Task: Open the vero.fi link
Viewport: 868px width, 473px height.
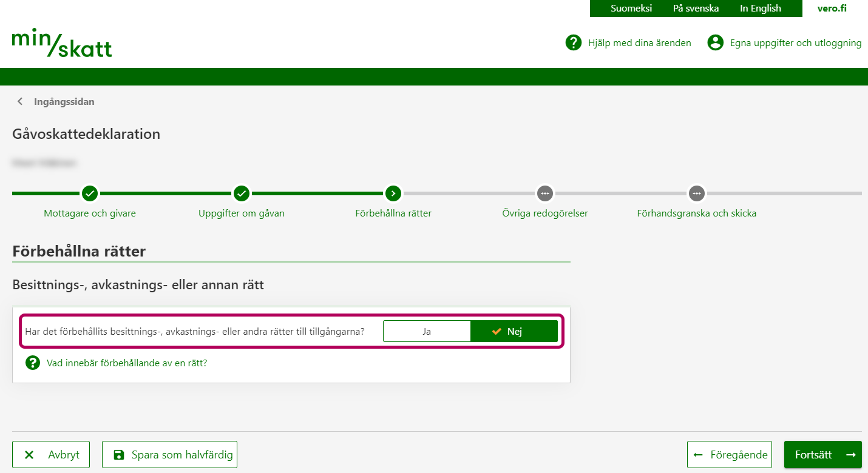Action: 832,8
